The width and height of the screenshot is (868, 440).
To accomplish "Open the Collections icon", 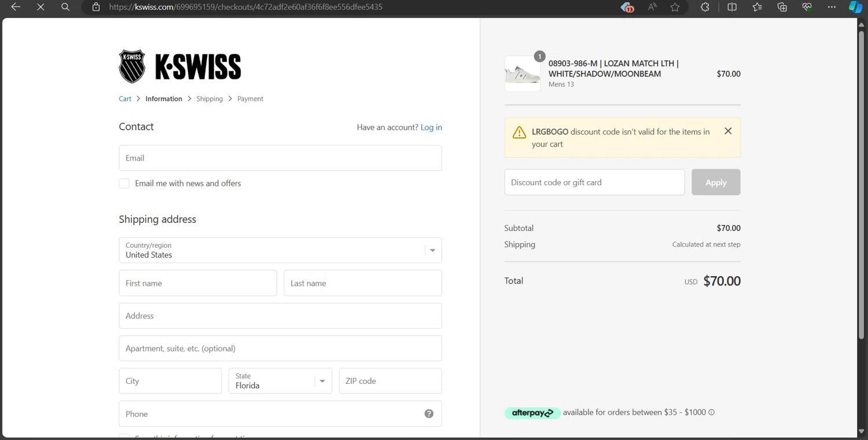I will pos(782,7).
